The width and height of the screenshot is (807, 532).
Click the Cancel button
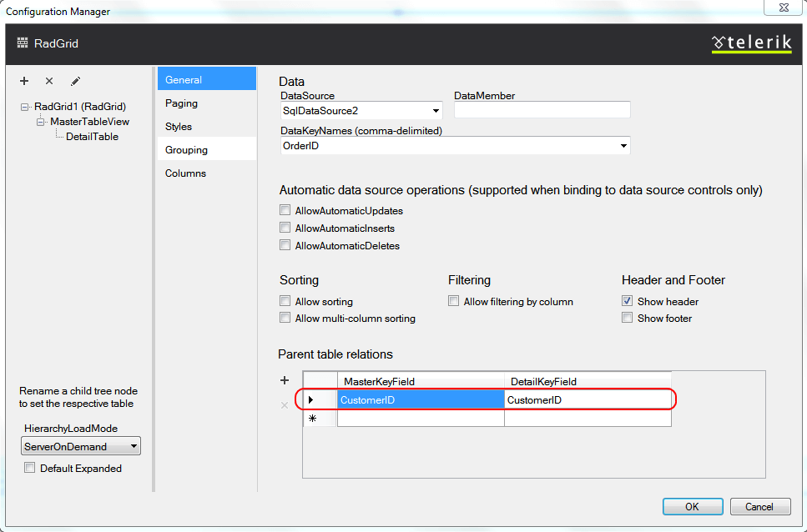click(760, 506)
